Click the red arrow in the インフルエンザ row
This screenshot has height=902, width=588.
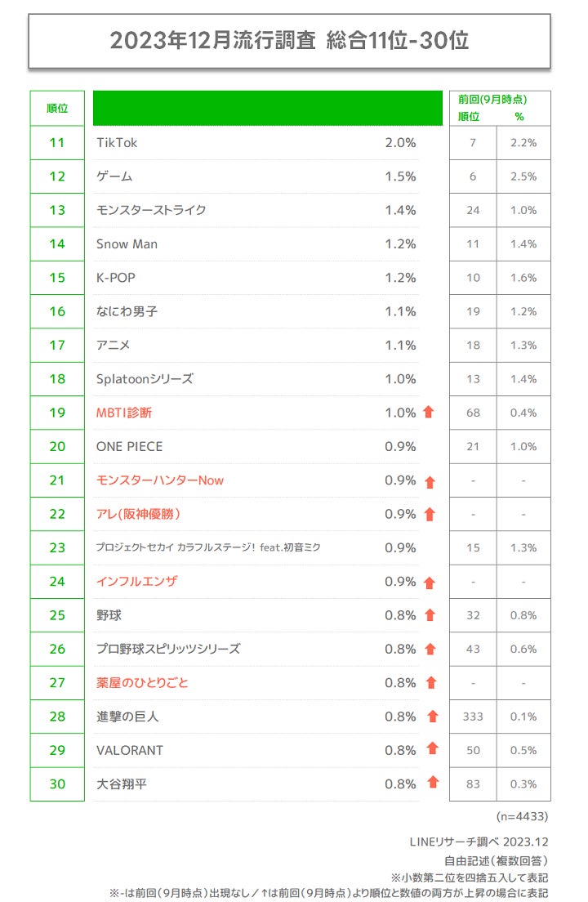[430, 583]
